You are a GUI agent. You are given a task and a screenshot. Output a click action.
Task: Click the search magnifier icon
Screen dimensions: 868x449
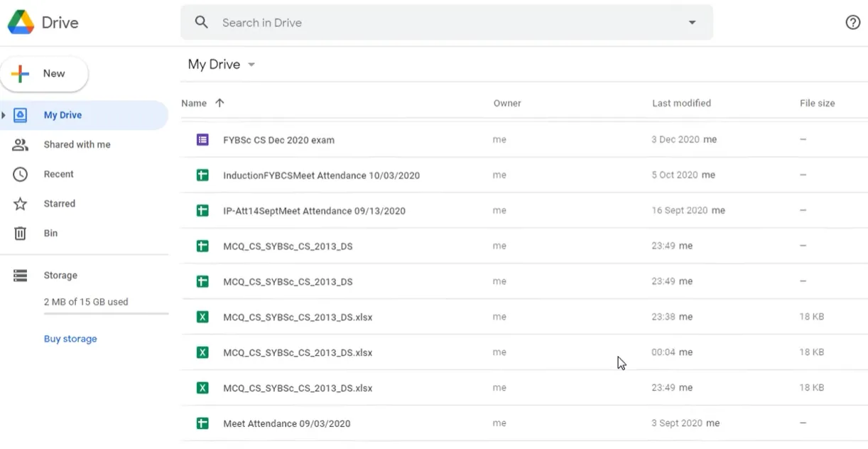pos(202,23)
